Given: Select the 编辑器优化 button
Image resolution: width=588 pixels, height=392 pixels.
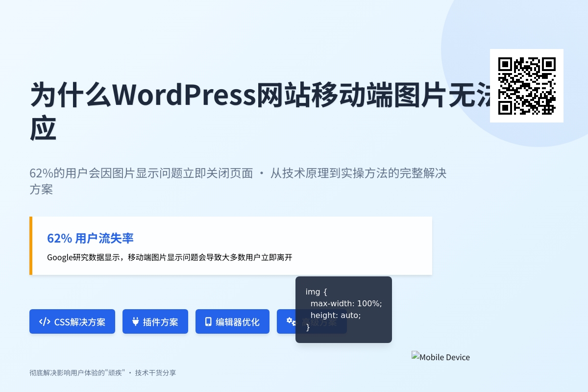Looking at the screenshot, I should click(232, 321).
